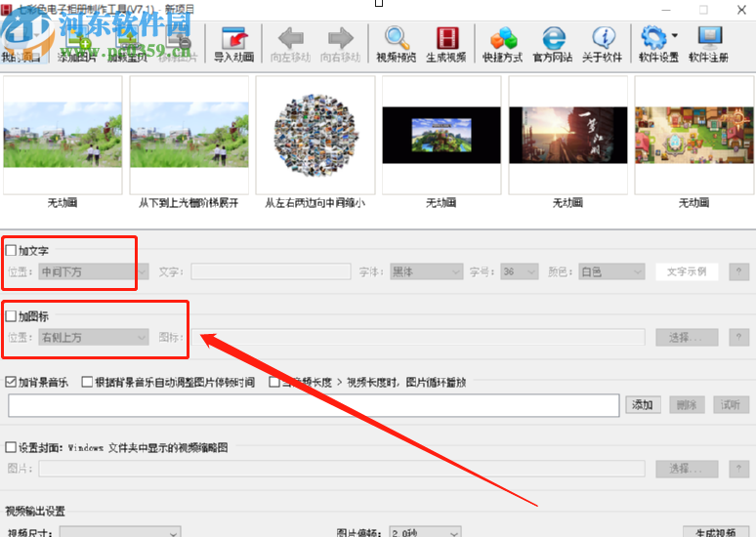Select the first park photo thumbnail
The height and width of the screenshot is (537, 756).
(x=63, y=135)
